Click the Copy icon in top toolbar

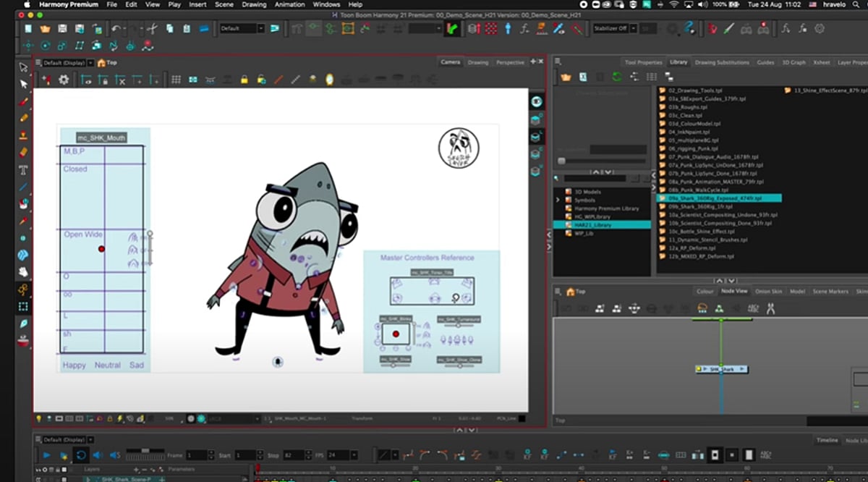pos(169,29)
